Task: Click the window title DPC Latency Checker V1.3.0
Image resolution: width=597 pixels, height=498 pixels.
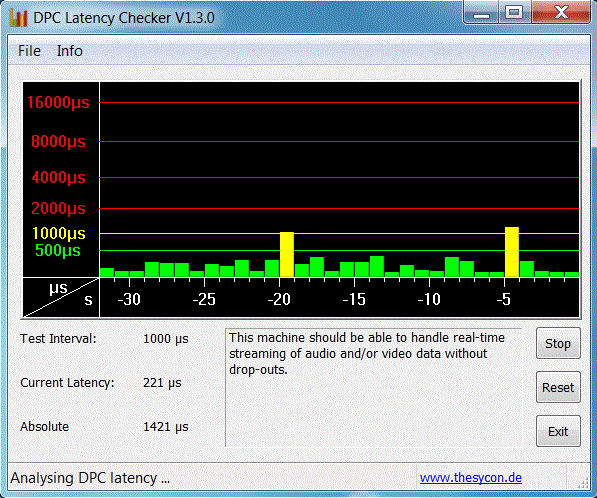Action: click(x=124, y=18)
